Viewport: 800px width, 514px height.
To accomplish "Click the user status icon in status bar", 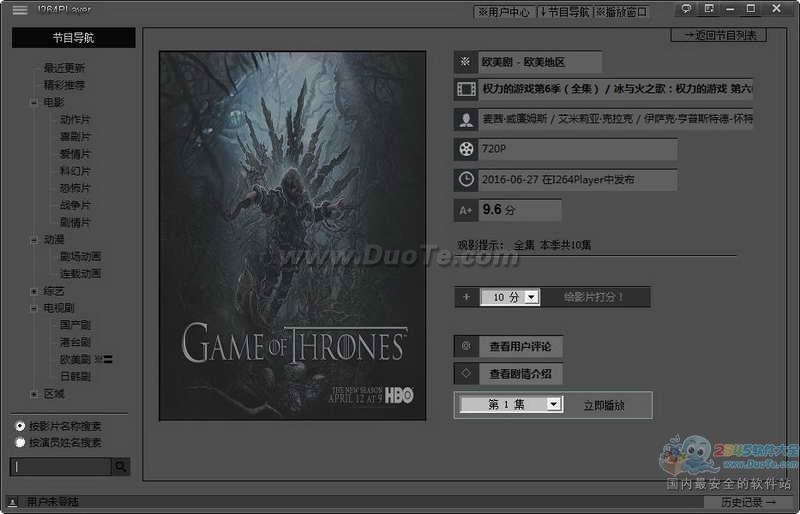I will click(x=13, y=502).
